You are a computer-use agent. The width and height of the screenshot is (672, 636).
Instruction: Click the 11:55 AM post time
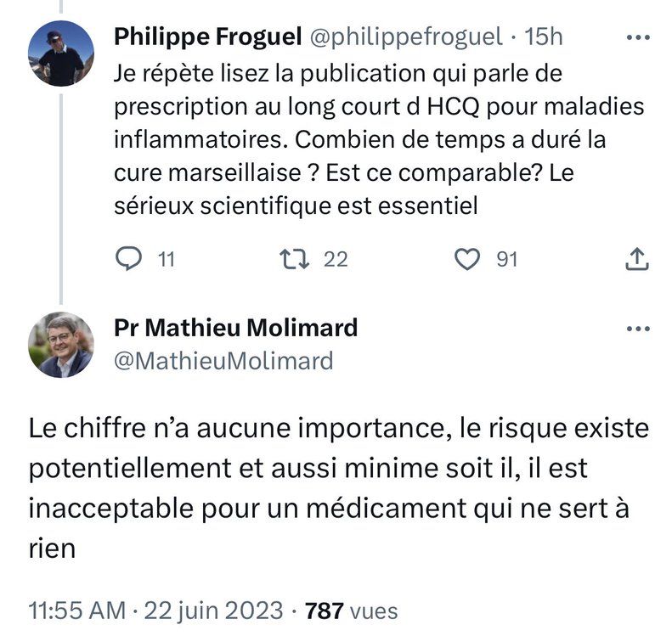point(76,611)
